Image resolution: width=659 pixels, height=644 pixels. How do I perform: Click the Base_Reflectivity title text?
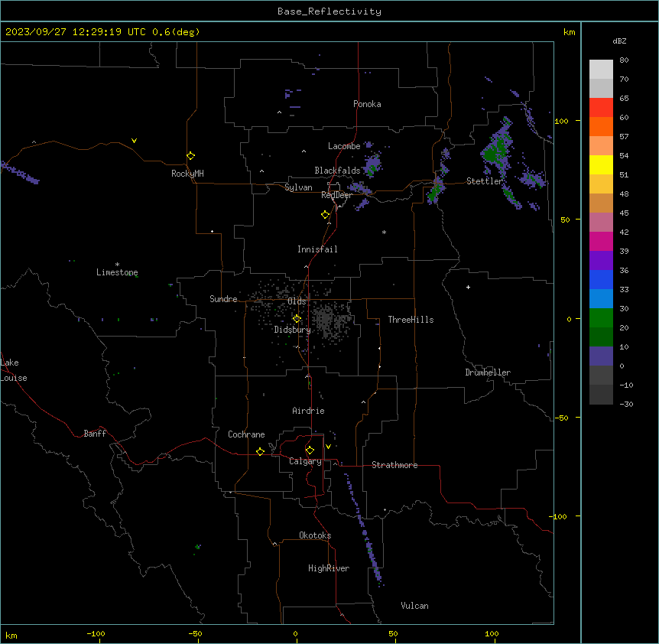[329, 11]
